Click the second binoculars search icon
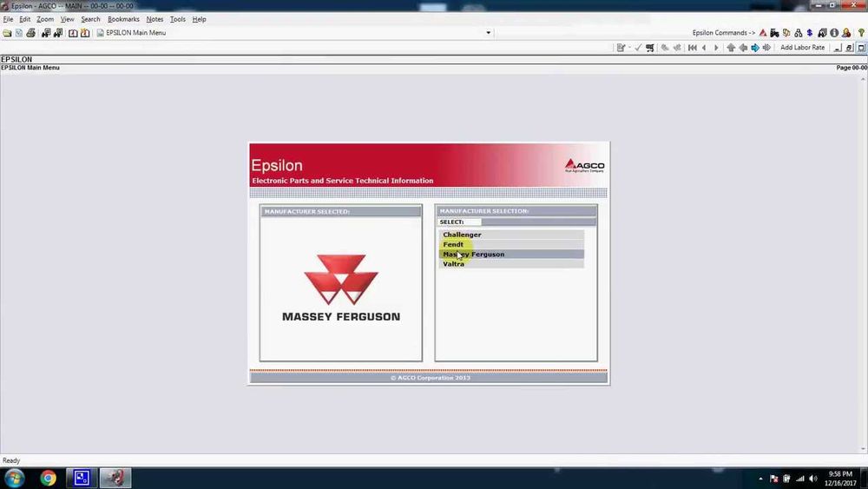The height and width of the screenshot is (489, 868). 58,33
